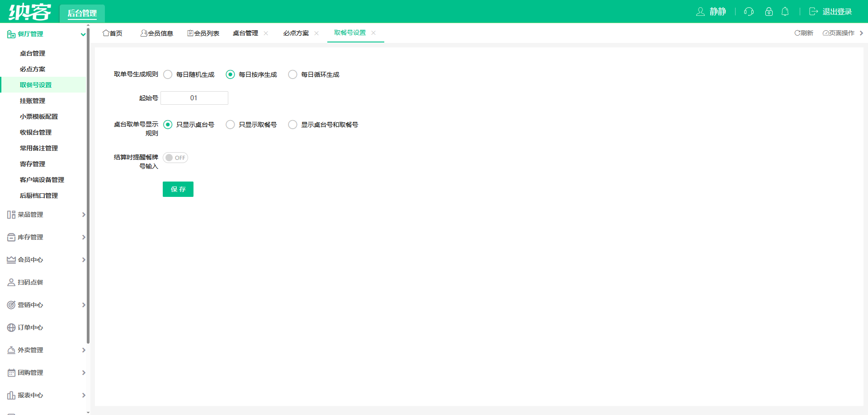Select 每日按序生成 radio option
This screenshot has width=868, height=415.
click(230, 75)
